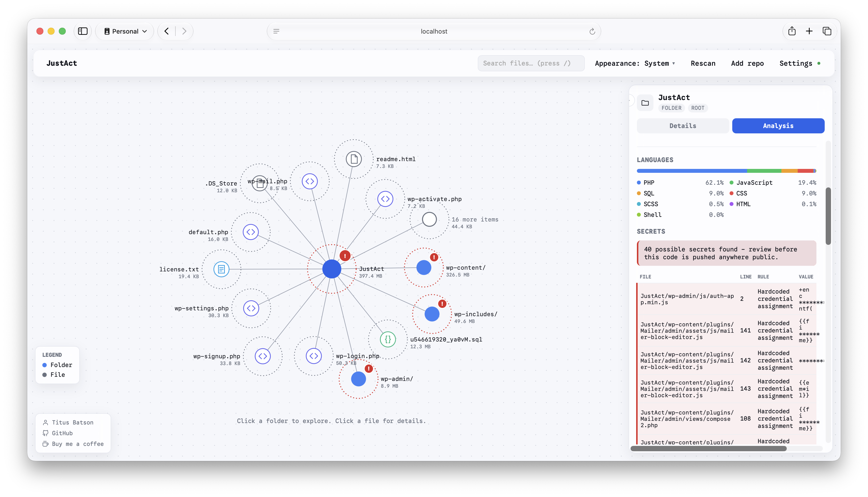Viewport: 868px width, 497px height.
Task: Open the Appearance: System dropdown
Action: click(x=635, y=64)
